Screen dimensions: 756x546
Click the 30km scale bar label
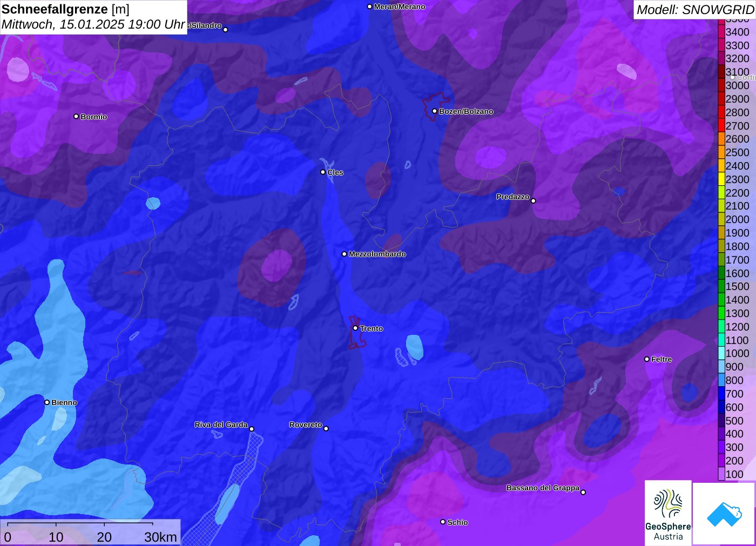click(160, 537)
